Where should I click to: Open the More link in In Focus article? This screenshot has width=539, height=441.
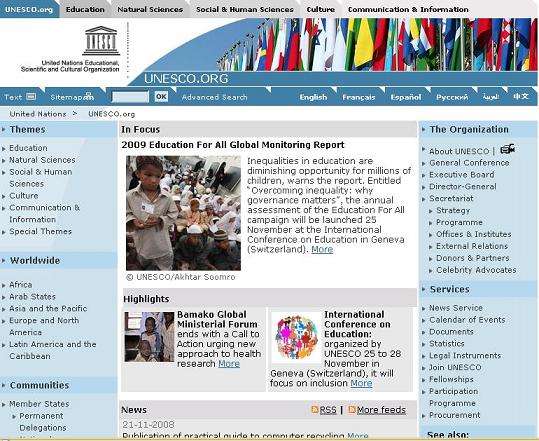pyautogui.click(x=322, y=249)
